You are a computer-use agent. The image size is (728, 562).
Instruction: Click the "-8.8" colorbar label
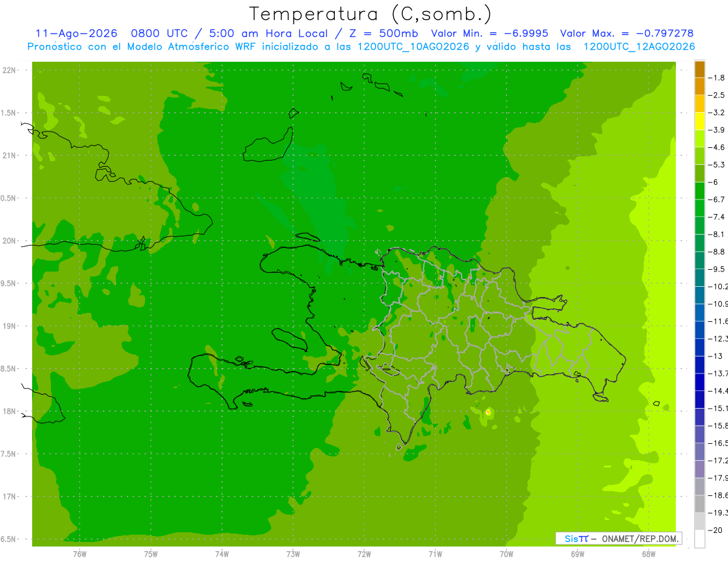click(x=716, y=252)
